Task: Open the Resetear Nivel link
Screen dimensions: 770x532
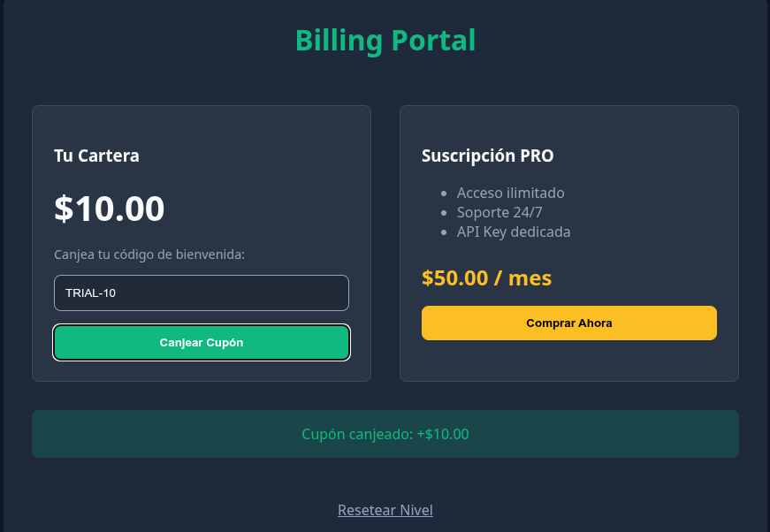Action: point(385,510)
